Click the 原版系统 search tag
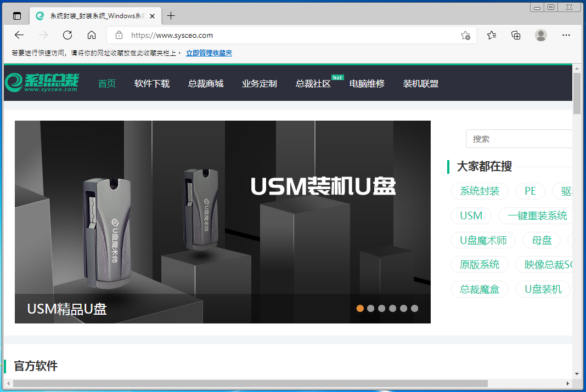Image resolution: width=586 pixels, height=392 pixels. [x=480, y=265]
